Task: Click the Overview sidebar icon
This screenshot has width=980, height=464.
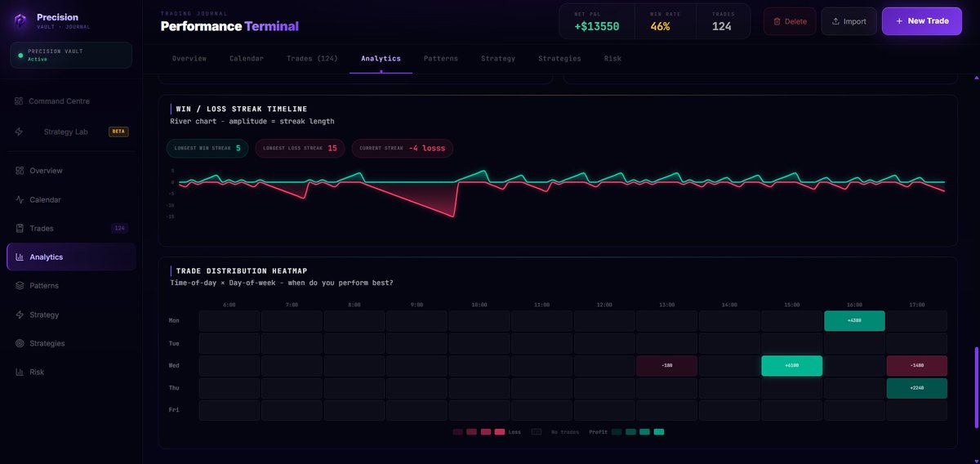Action: coord(20,171)
